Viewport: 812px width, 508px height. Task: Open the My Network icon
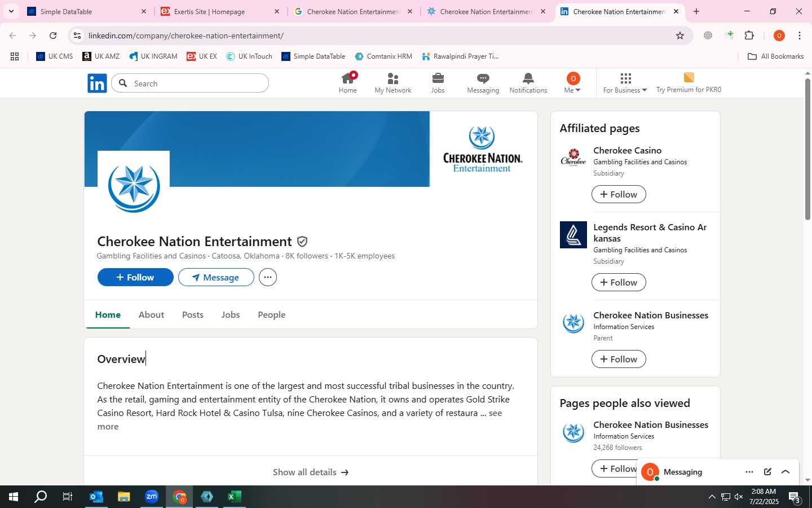pyautogui.click(x=393, y=83)
